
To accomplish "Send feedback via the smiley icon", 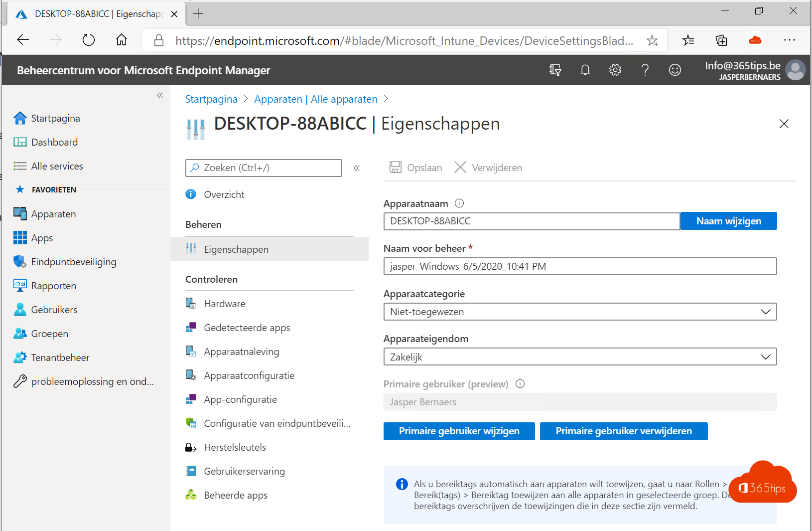I will 676,70.
